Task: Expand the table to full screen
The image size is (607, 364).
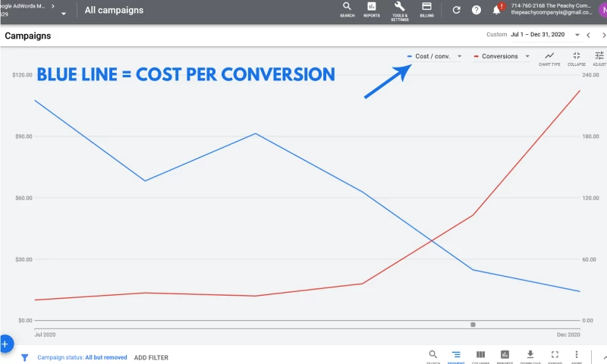Action: point(555,356)
